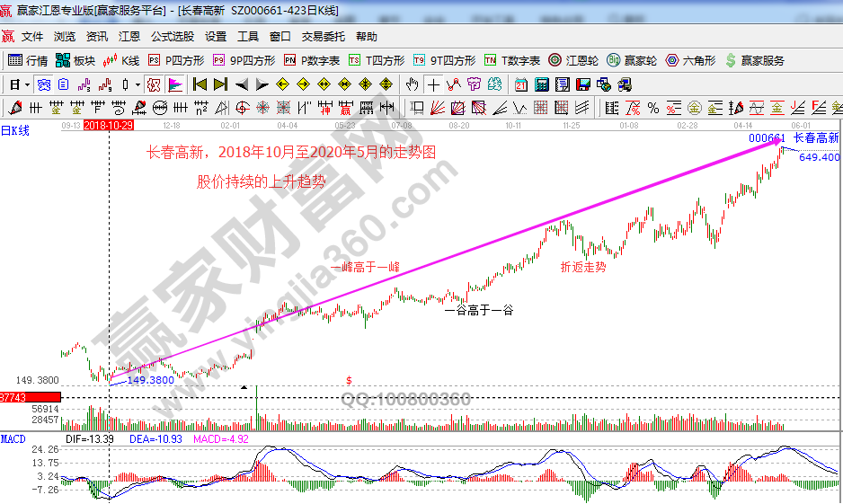The width and height of the screenshot is (843, 504).
Task: Open the 9P四方形 tool
Action: 244,61
